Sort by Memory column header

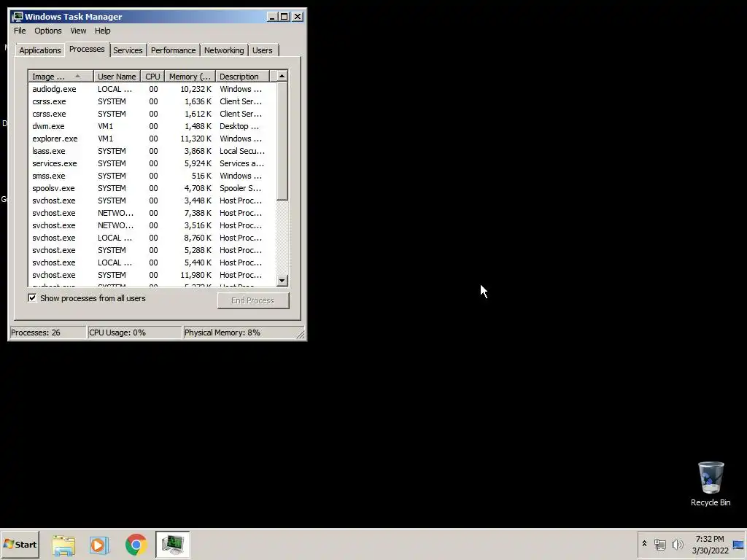point(190,76)
